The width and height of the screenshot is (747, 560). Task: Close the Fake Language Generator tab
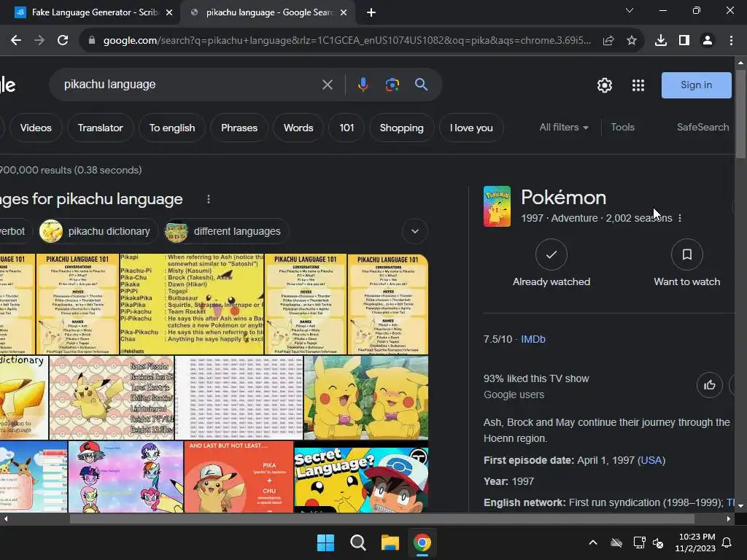169,12
